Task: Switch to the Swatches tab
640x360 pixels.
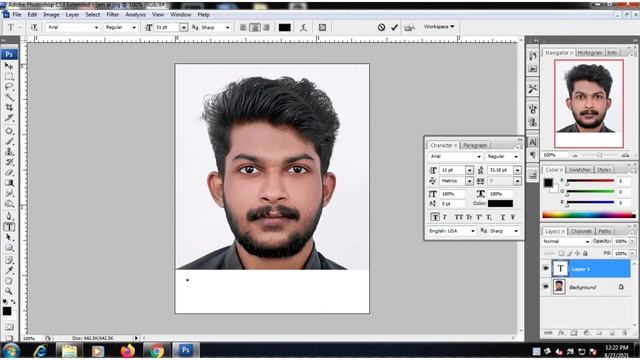Action: (579, 169)
